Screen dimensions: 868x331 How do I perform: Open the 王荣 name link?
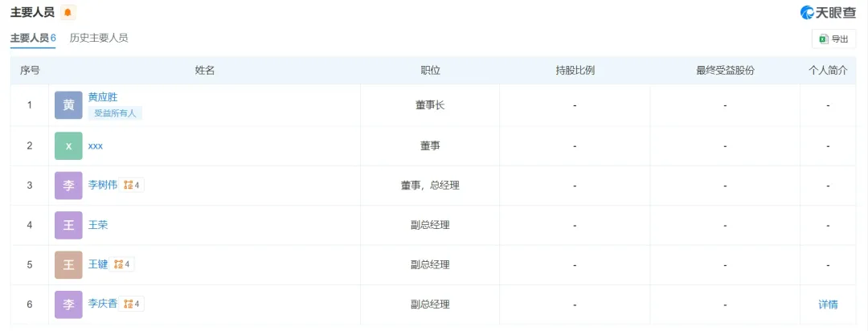pos(98,225)
